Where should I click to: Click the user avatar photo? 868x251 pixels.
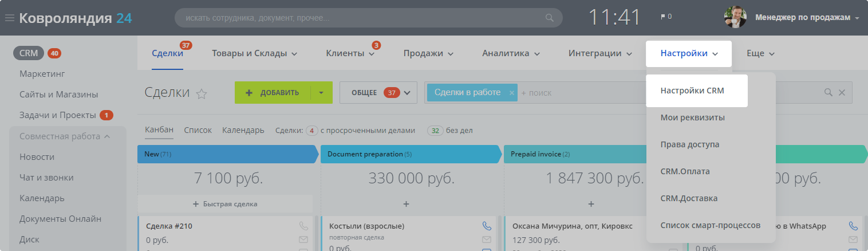click(735, 18)
